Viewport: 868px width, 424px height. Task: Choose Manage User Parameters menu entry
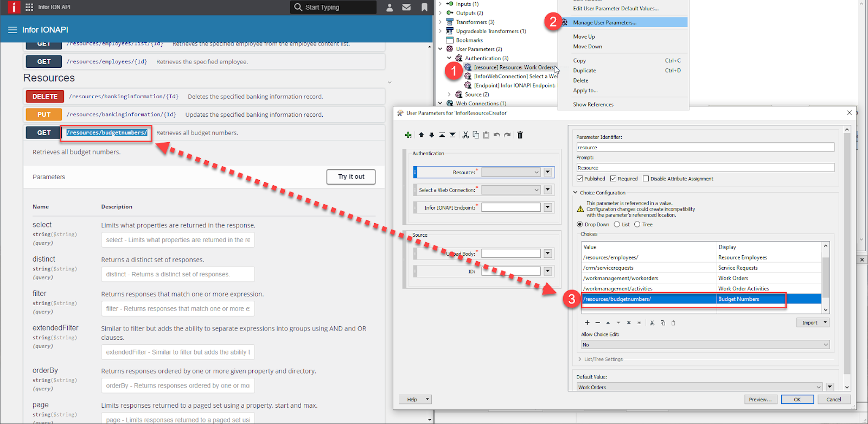tap(624, 22)
